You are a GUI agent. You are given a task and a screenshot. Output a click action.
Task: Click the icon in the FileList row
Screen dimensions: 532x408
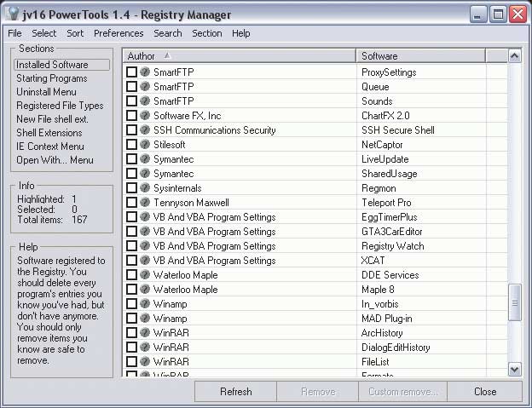pos(145,361)
